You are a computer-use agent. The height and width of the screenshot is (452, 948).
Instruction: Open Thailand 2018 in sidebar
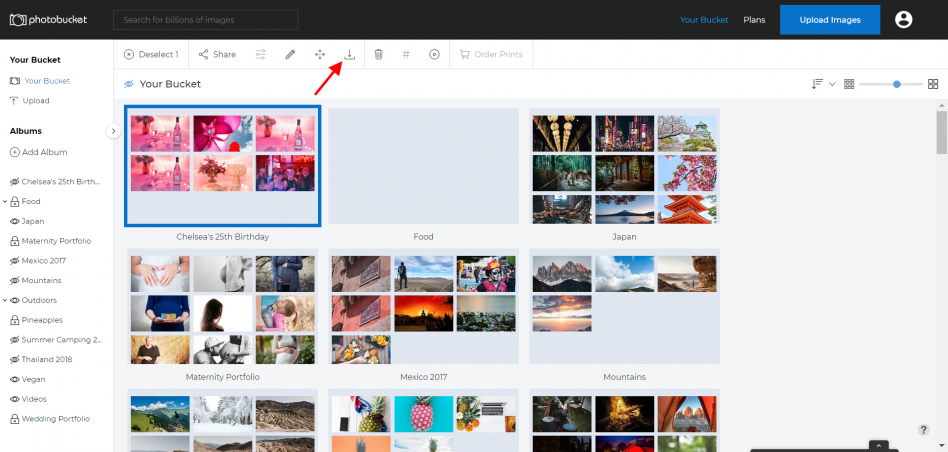(47, 360)
